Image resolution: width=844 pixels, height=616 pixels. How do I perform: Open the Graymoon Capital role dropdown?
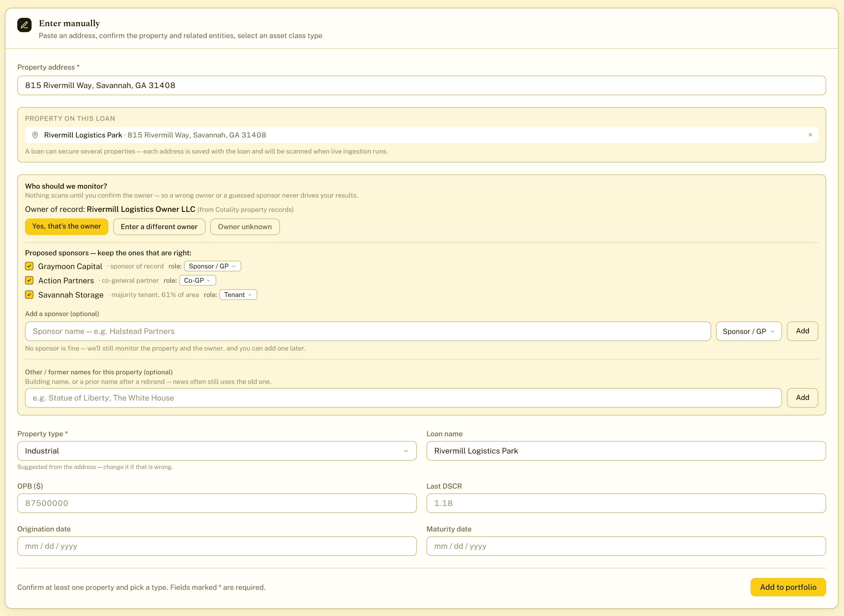click(x=212, y=266)
